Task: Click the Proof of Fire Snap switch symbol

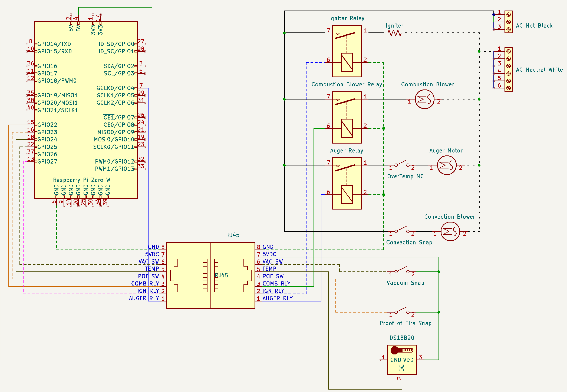Action: pyautogui.click(x=402, y=311)
